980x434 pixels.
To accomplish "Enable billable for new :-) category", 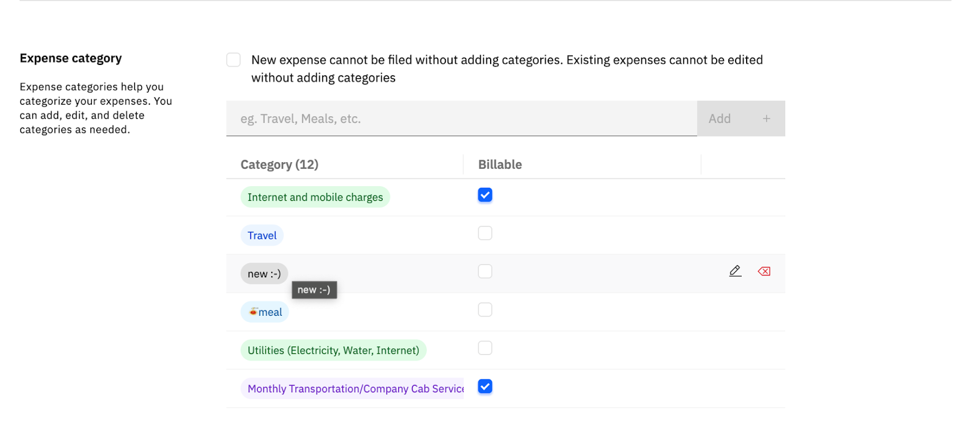I will coord(485,271).
